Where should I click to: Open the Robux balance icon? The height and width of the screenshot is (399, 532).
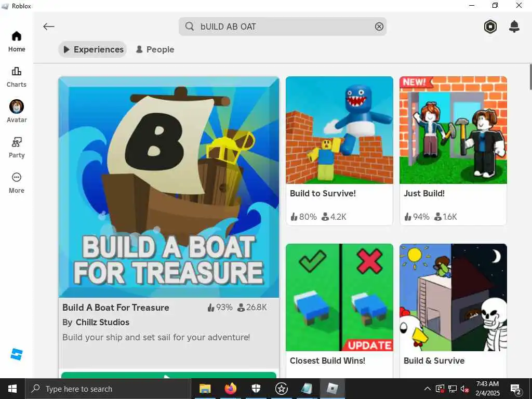pyautogui.click(x=490, y=26)
